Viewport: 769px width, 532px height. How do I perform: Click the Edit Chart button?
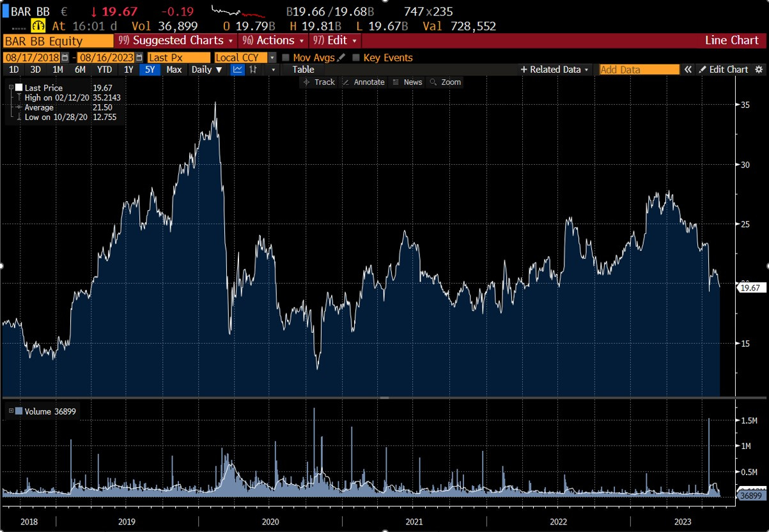(x=724, y=70)
